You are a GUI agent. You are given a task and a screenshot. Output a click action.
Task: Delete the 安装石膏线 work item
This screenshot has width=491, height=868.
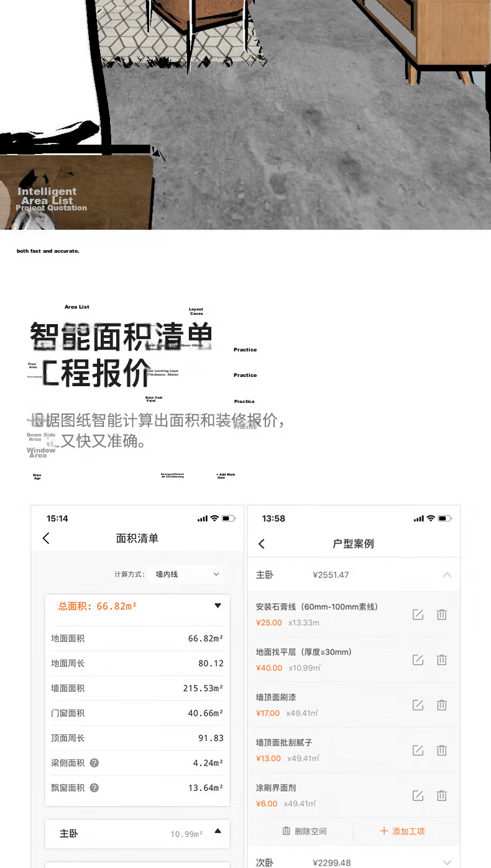point(441,615)
